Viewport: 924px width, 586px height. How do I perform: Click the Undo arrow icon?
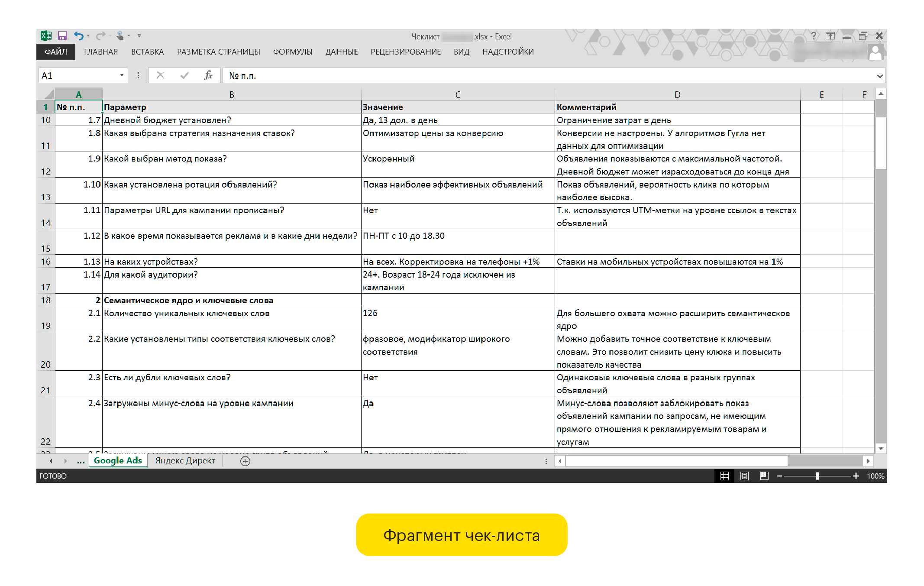coord(78,36)
